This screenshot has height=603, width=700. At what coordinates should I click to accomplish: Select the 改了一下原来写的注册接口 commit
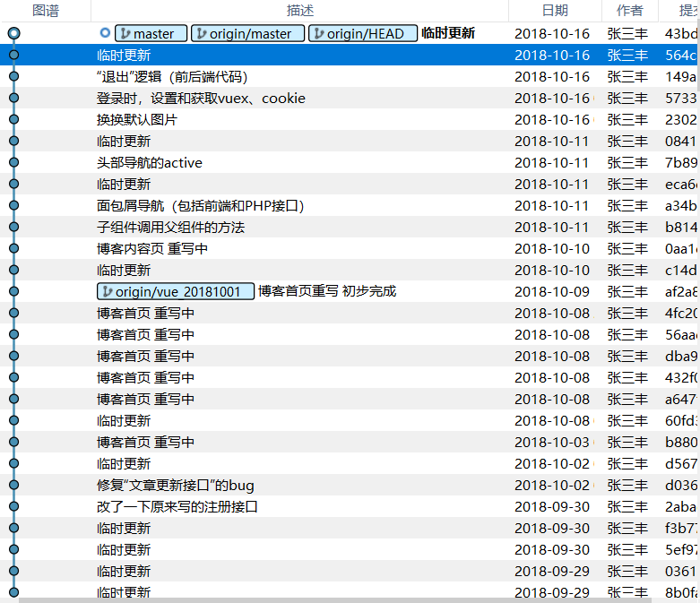(x=177, y=506)
